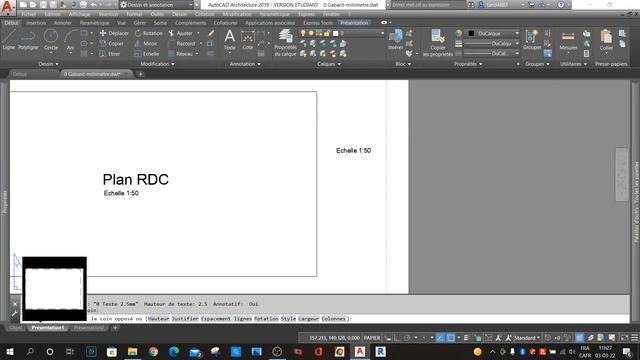Click the Style command option
The image size is (640, 360).
tap(288, 319)
